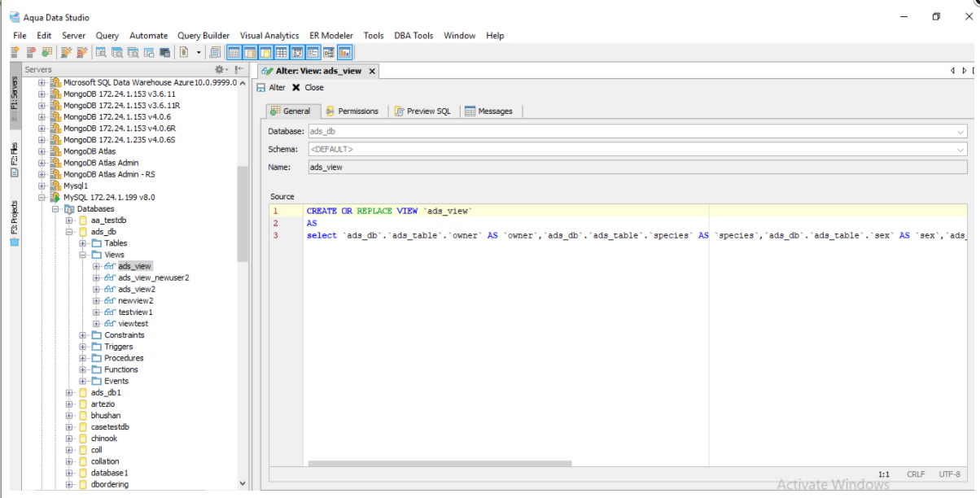The image size is (980, 498).
Task: Toggle the first highlighted table layout button
Action: coord(234,52)
